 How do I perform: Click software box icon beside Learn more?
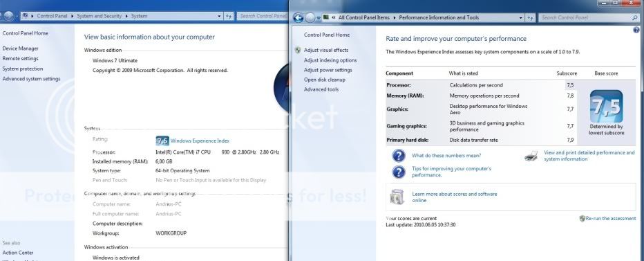[397, 197]
